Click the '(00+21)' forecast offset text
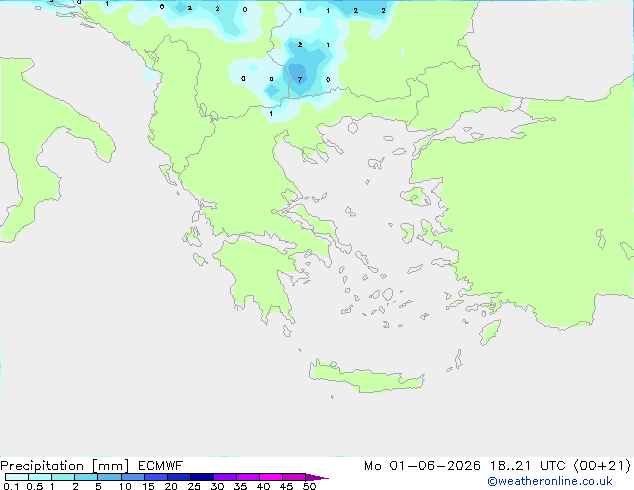The height and width of the screenshot is (490, 634). click(602, 466)
